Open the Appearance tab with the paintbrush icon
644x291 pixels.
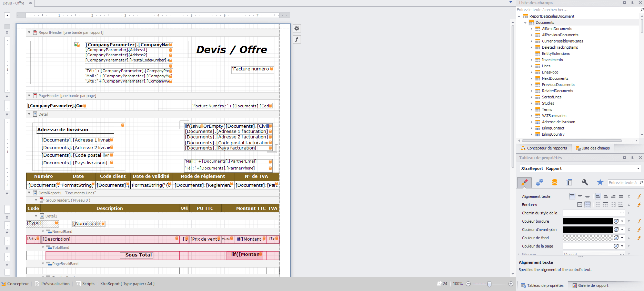click(x=524, y=183)
